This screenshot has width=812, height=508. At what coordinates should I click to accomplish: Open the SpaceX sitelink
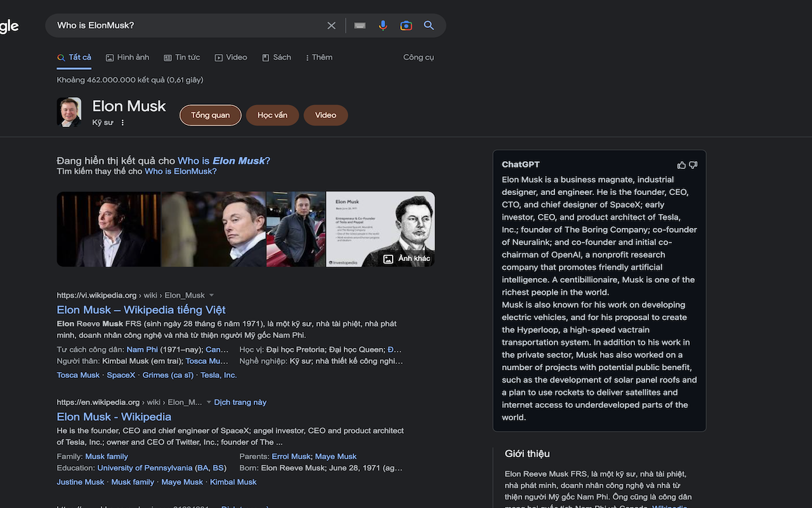tap(121, 375)
